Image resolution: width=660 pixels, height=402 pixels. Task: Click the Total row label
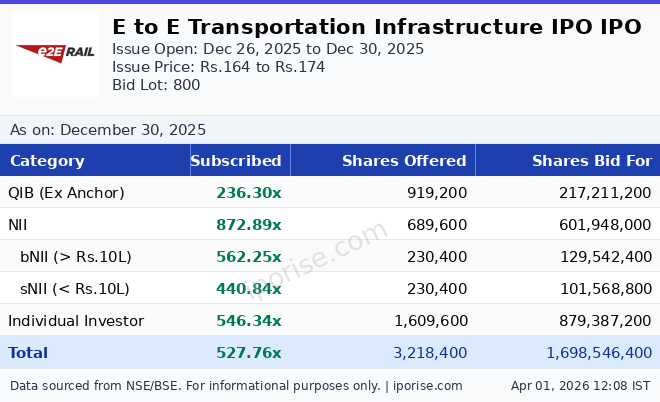[28, 353]
